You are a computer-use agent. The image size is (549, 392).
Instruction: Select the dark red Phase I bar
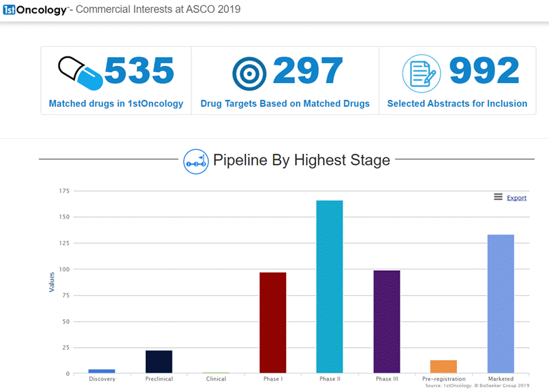272,323
